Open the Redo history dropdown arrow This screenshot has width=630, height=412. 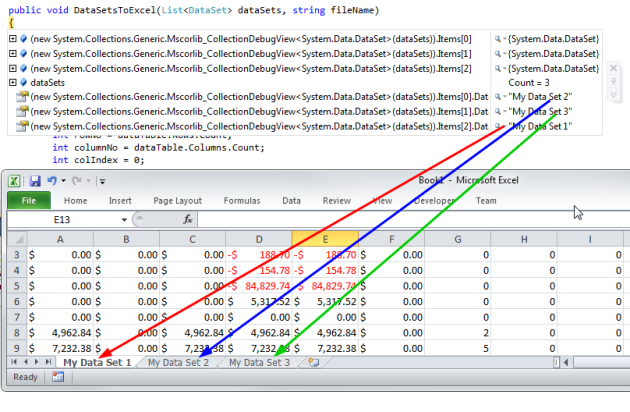tap(88, 181)
